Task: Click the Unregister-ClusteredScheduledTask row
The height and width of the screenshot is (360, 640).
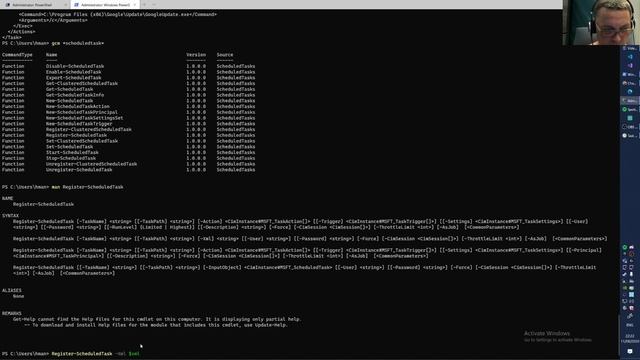Action: (x=128, y=164)
